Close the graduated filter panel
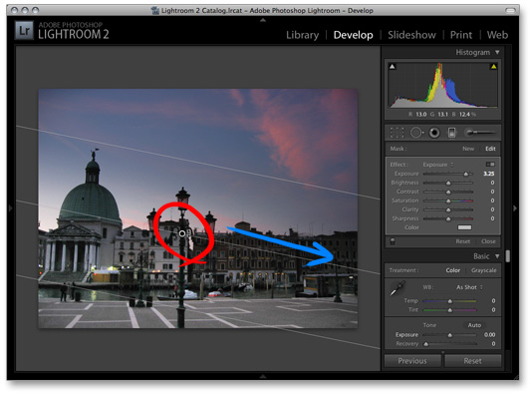Viewport: 532px width, 395px height. pos(488,241)
